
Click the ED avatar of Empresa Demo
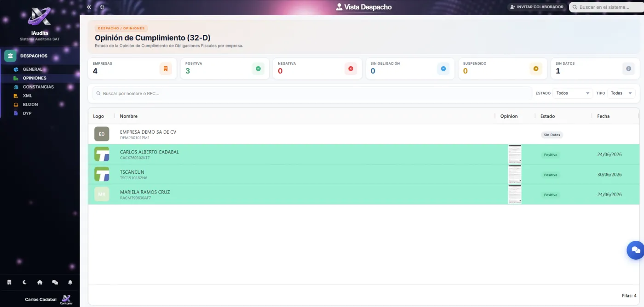pyautogui.click(x=102, y=134)
